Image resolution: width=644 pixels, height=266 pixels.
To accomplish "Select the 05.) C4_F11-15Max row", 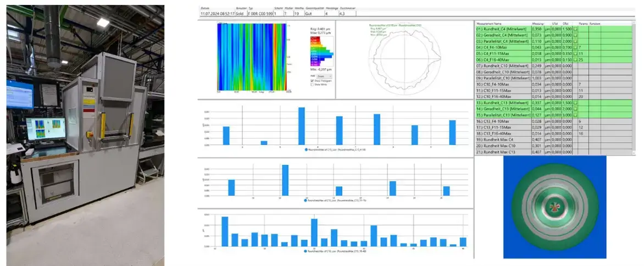I will click(555, 54).
